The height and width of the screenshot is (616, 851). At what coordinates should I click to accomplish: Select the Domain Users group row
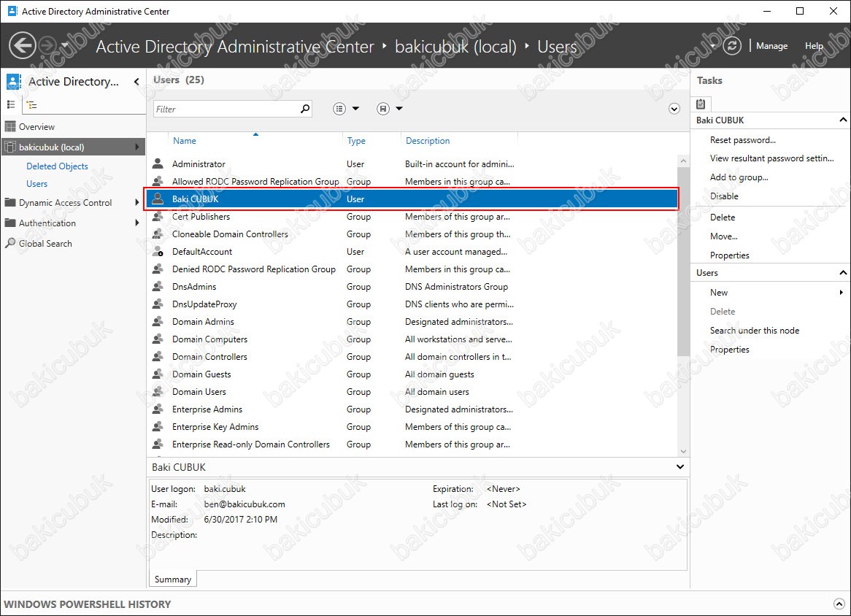tap(412, 391)
